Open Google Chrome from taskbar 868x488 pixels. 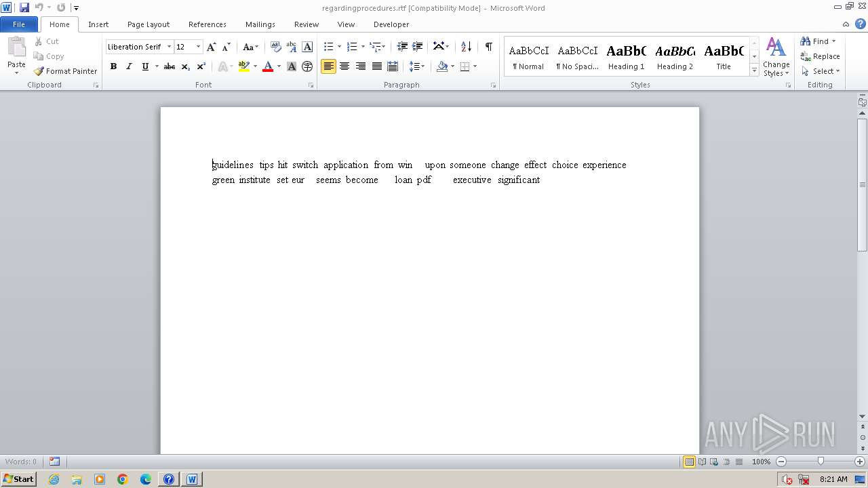123,479
